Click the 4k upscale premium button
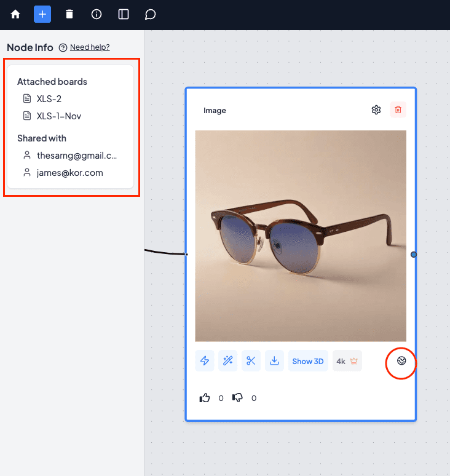The height and width of the screenshot is (476, 450). [x=347, y=361]
